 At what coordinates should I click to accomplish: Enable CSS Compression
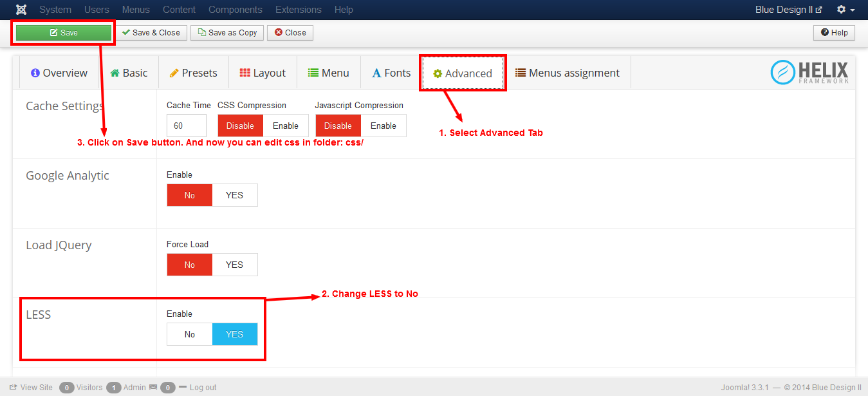tap(285, 126)
